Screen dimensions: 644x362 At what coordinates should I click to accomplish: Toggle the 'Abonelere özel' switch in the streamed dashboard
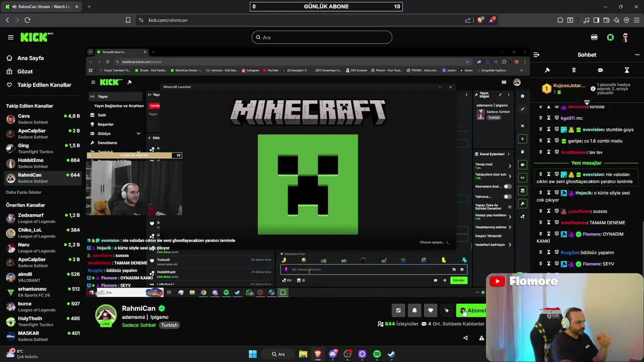tap(507, 187)
